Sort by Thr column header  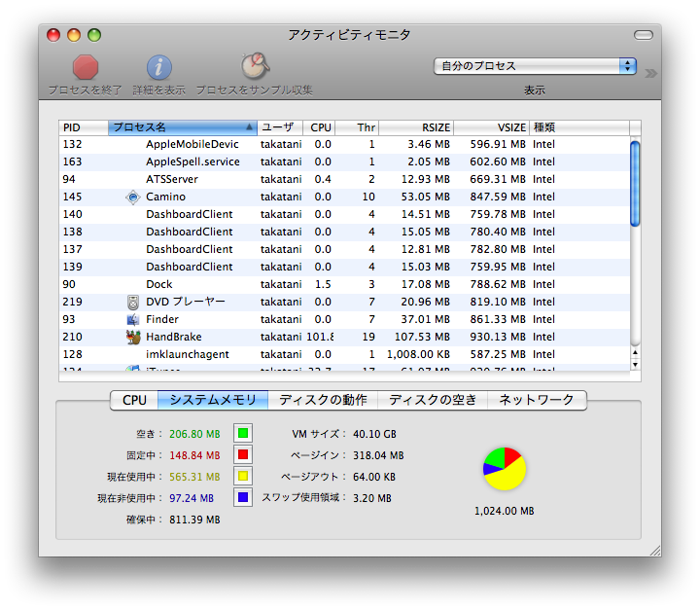click(357, 127)
